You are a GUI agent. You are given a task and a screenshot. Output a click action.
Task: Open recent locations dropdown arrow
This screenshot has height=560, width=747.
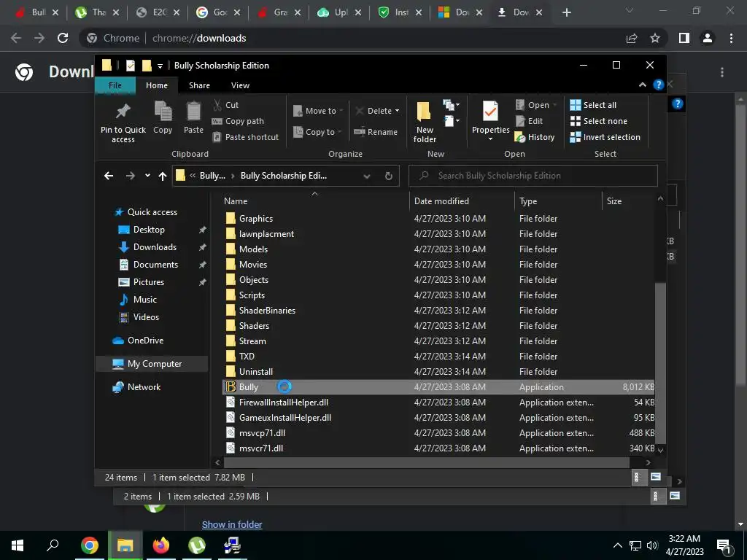pyautogui.click(x=147, y=176)
